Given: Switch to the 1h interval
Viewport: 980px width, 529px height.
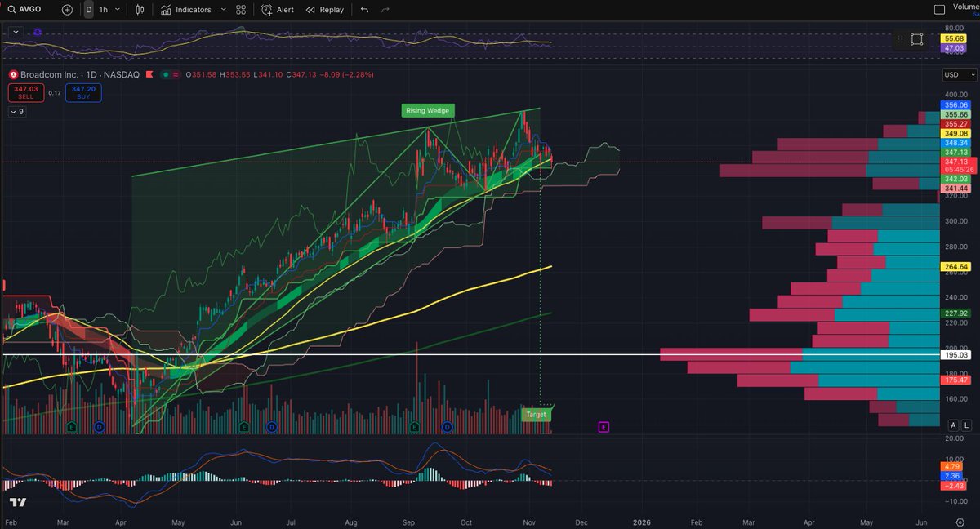Looking at the screenshot, I should tap(103, 10).
